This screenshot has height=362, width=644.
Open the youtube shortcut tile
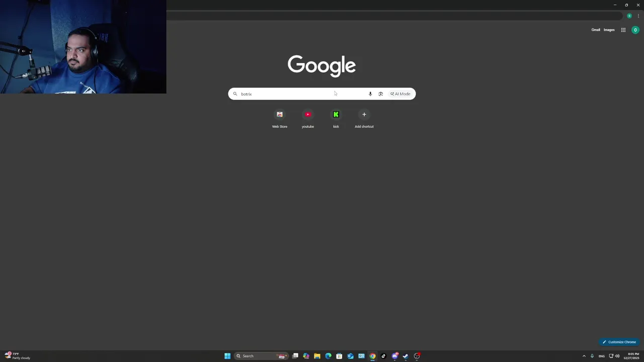308,119
